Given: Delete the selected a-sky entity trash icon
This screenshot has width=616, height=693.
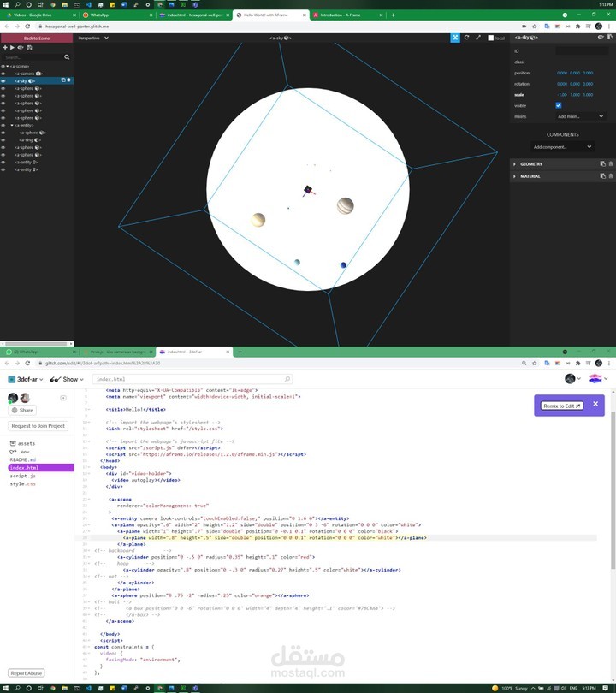Looking at the screenshot, I should [68, 80].
